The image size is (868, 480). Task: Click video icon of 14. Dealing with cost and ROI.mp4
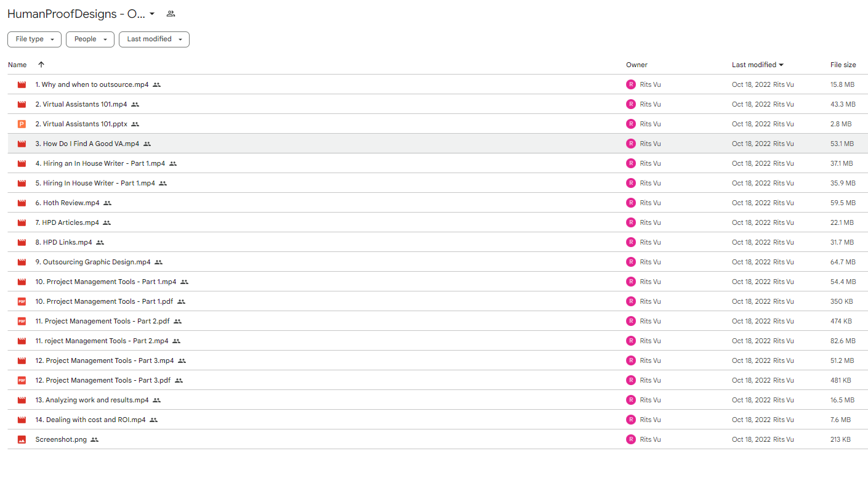tap(22, 420)
